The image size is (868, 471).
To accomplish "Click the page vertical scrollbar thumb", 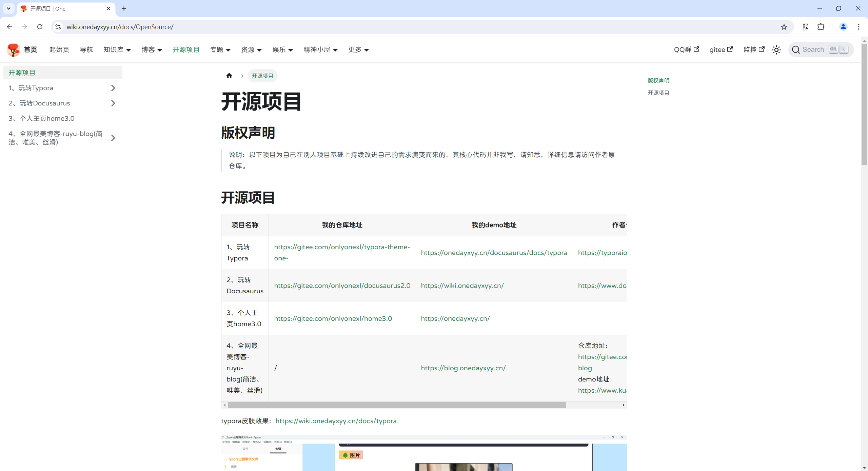I will (864, 104).
